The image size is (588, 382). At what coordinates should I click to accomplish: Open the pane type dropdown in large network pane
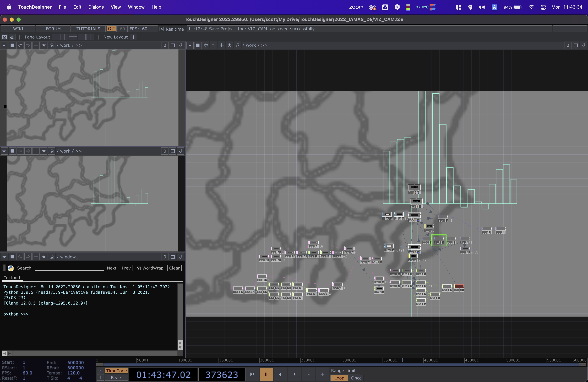[x=190, y=45]
